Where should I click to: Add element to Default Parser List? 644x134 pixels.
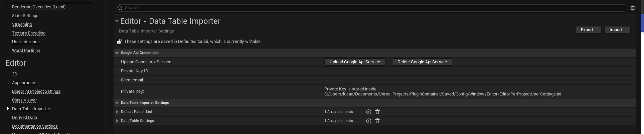(x=369, y=112)
